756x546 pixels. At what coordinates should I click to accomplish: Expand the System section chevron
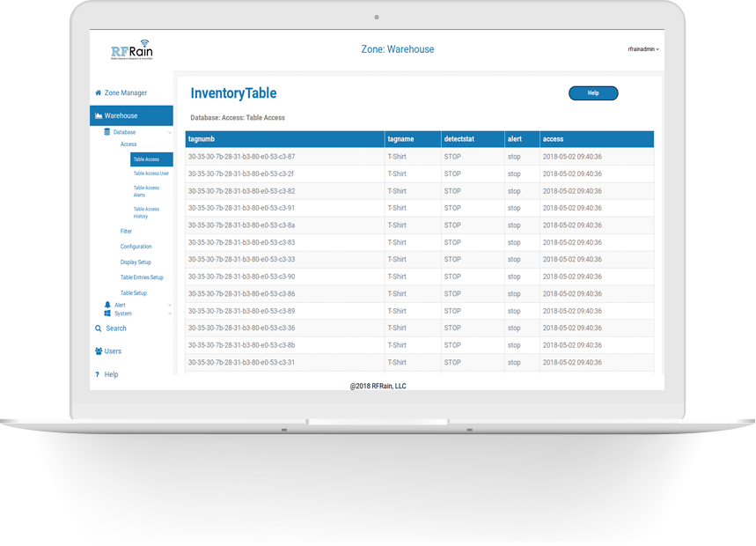170,314
